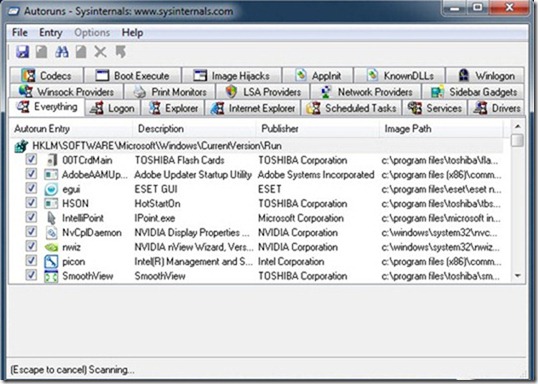The height and width of the screenshot is (384, 538).
Task: Switch to the Boot Execute tab
Action: (132, 75)
